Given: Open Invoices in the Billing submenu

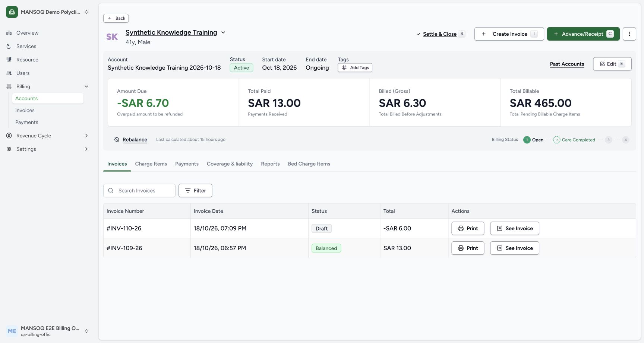Looking at the screenshot, I should point(47,110).
